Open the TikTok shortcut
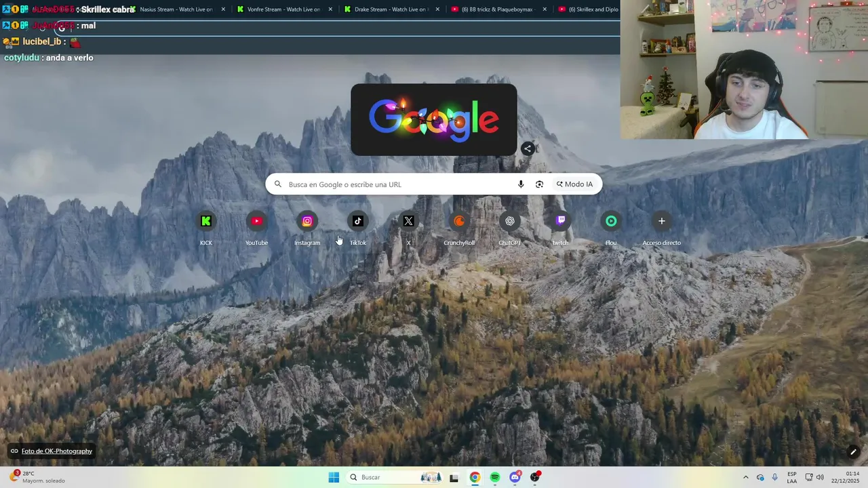868x488 pixels. click(358, 228)
